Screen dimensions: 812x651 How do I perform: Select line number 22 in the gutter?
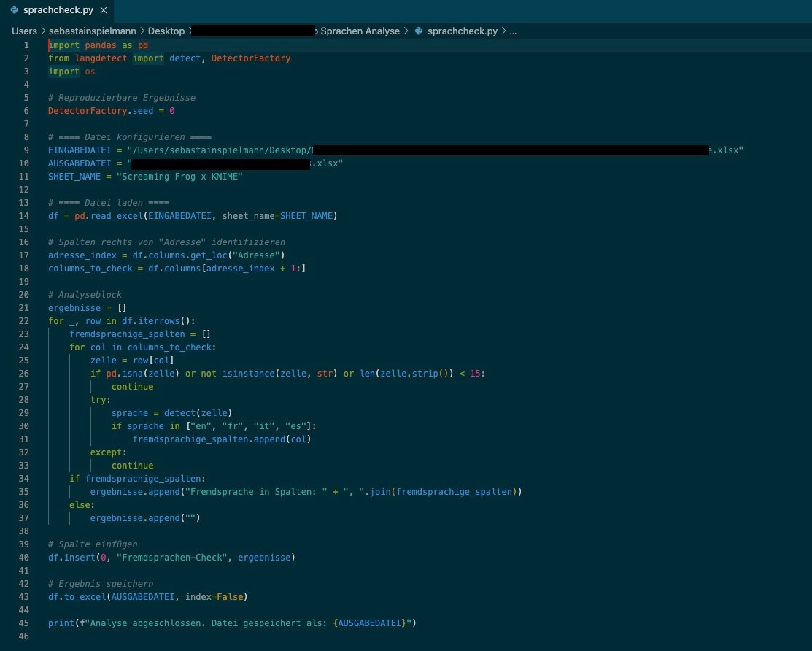[24, 321]
